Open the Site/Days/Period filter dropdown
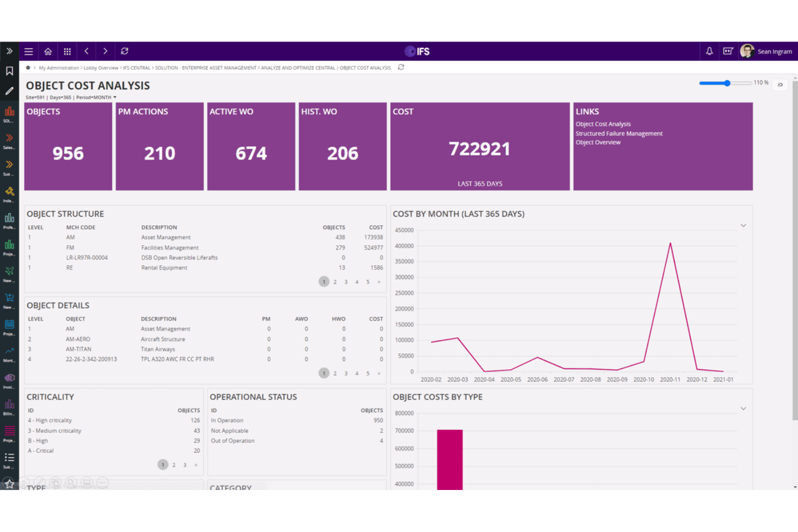The image size is (798, 532). (x=71, y=98)
